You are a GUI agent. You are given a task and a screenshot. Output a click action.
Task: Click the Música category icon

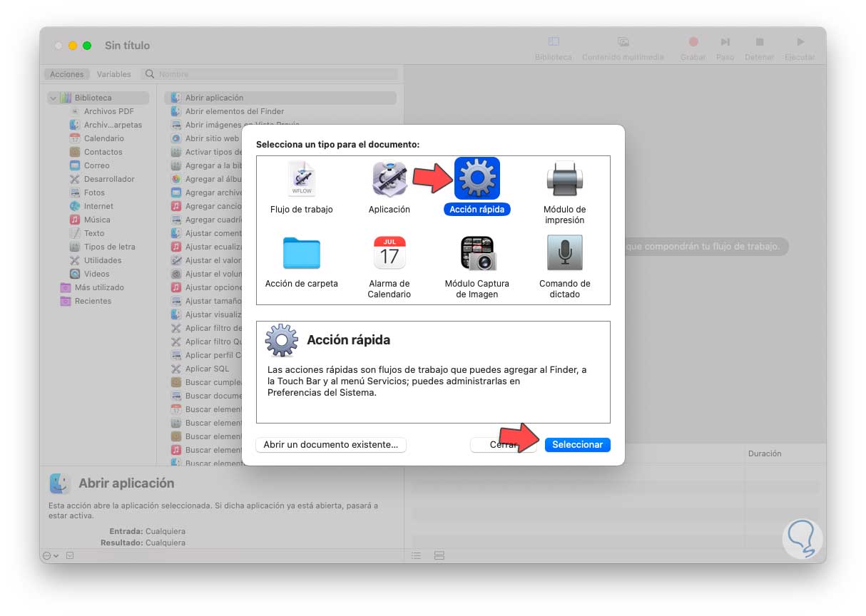click(x=75, y=220)
